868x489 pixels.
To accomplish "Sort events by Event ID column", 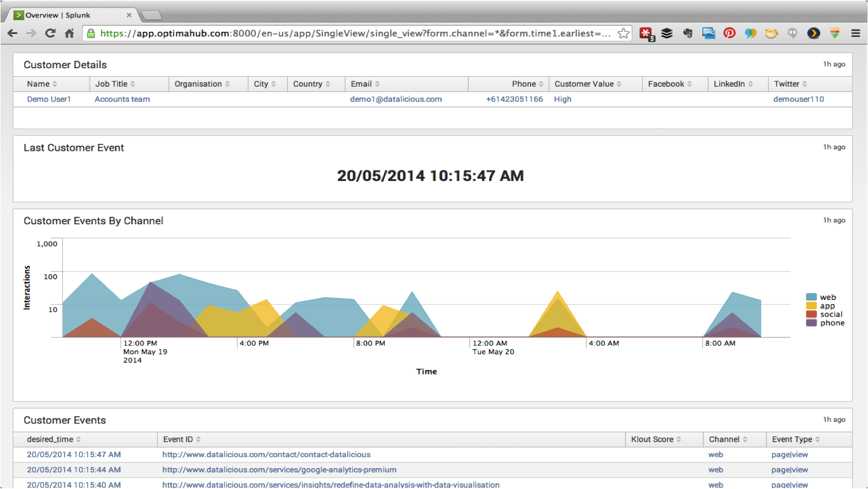I will point(182,439).
